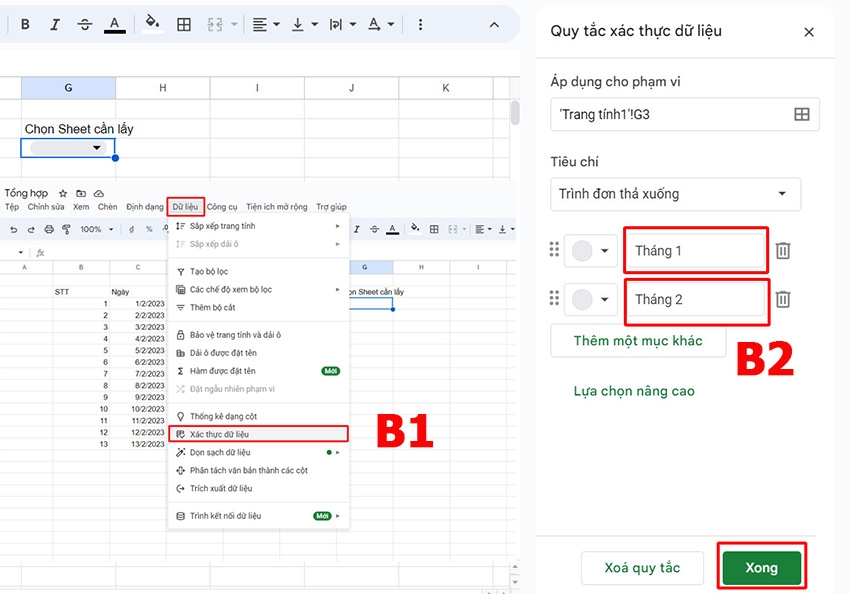Image resolution: width=850 pixels, height=594 pixels.
Task: Toggle bold formatting in the toolbar
Action: pyautogui.click(x=24, y=23)
